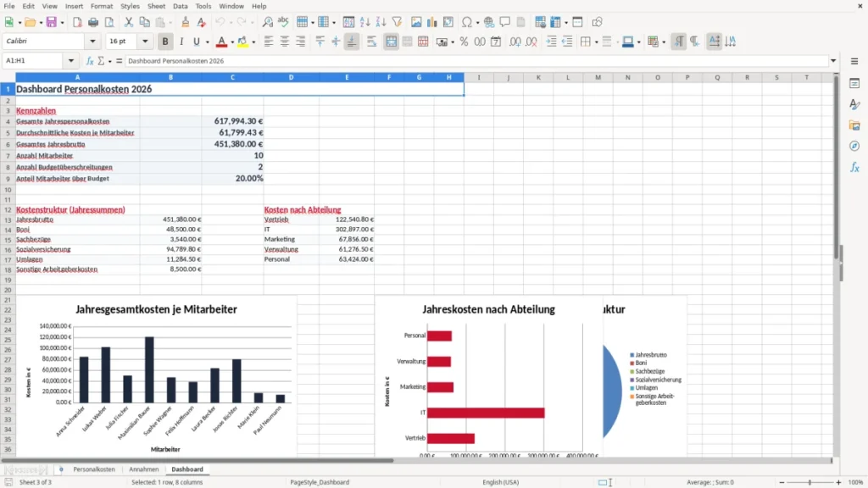Insert a chart
Screen dimensions: 868x488
point(432,22)
